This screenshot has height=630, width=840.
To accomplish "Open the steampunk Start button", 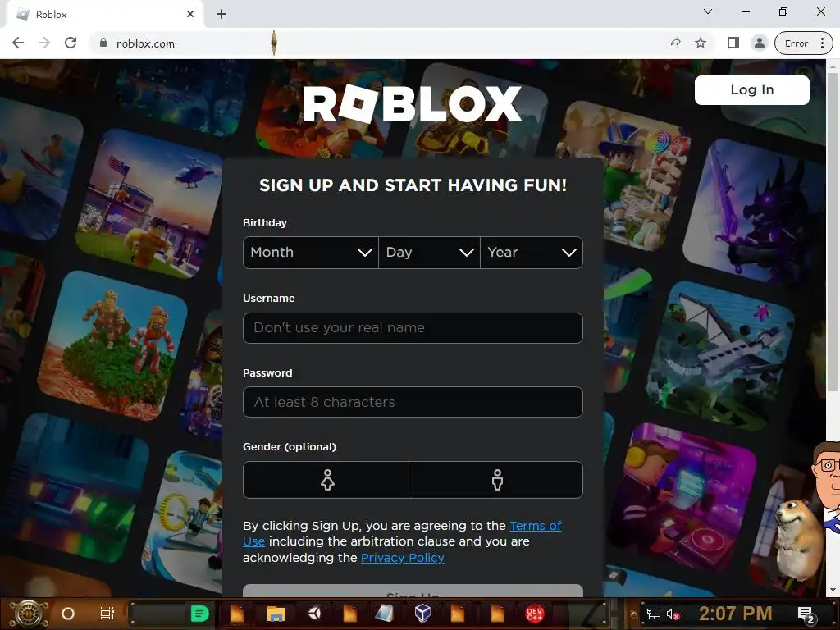I will (29, 614).
